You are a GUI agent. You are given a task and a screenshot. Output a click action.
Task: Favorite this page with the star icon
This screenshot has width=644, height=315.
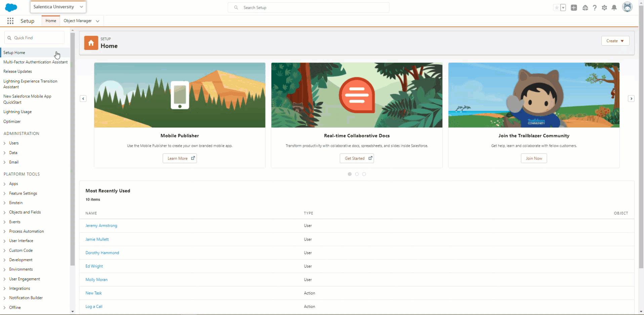(557, 7)
